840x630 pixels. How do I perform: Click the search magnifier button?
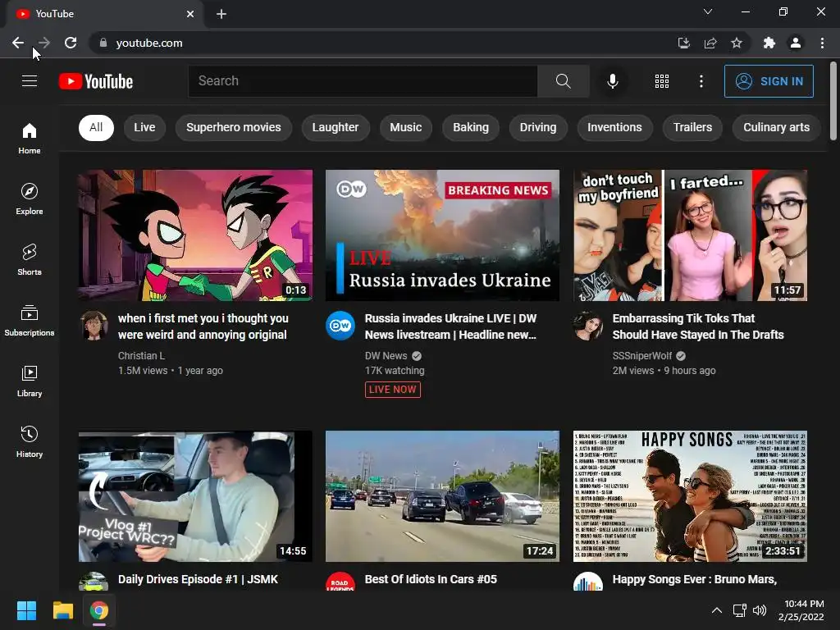[x=563, y=81]
